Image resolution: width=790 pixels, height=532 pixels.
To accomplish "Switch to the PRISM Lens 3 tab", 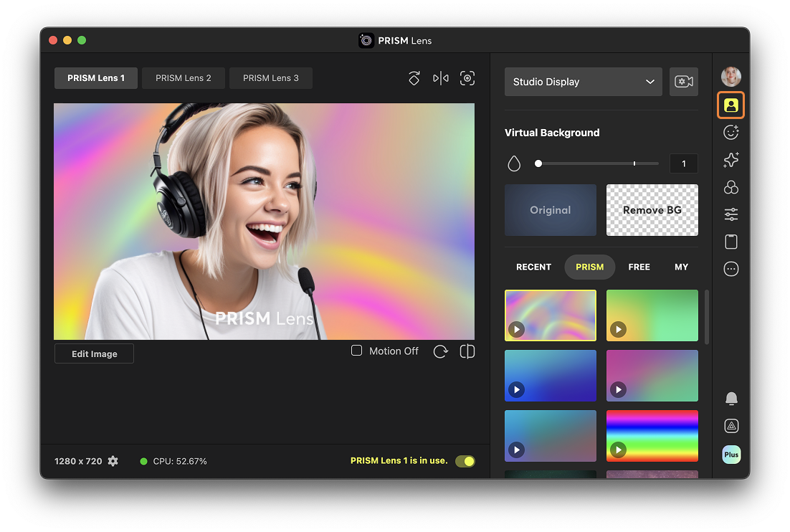I will 270,78.
